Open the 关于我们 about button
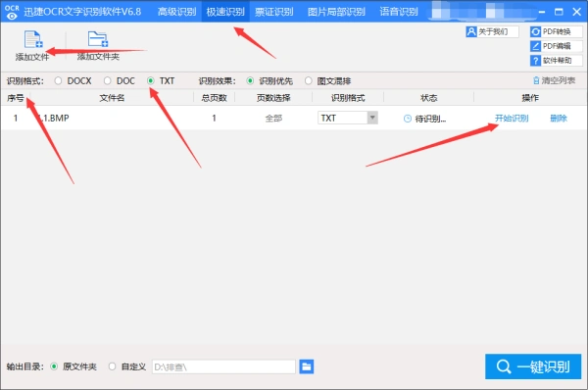 pyautogui.click(x=492, y=32)
